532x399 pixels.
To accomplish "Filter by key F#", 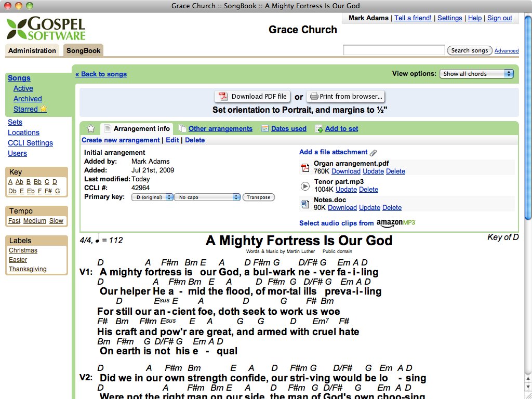I will 48,191.
